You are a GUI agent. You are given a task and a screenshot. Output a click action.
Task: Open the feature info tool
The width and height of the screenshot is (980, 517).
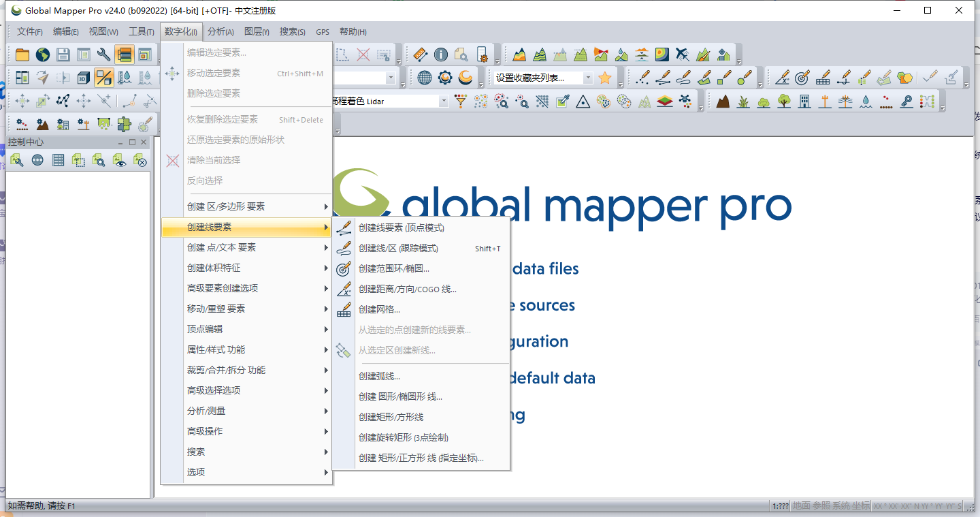[440, 54]
